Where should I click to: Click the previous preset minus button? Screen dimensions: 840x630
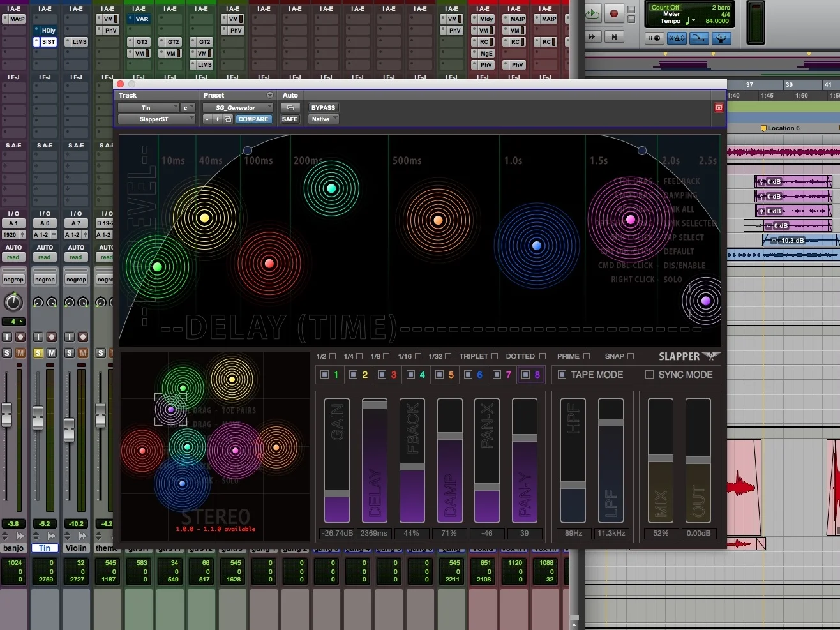pos(207,119)
